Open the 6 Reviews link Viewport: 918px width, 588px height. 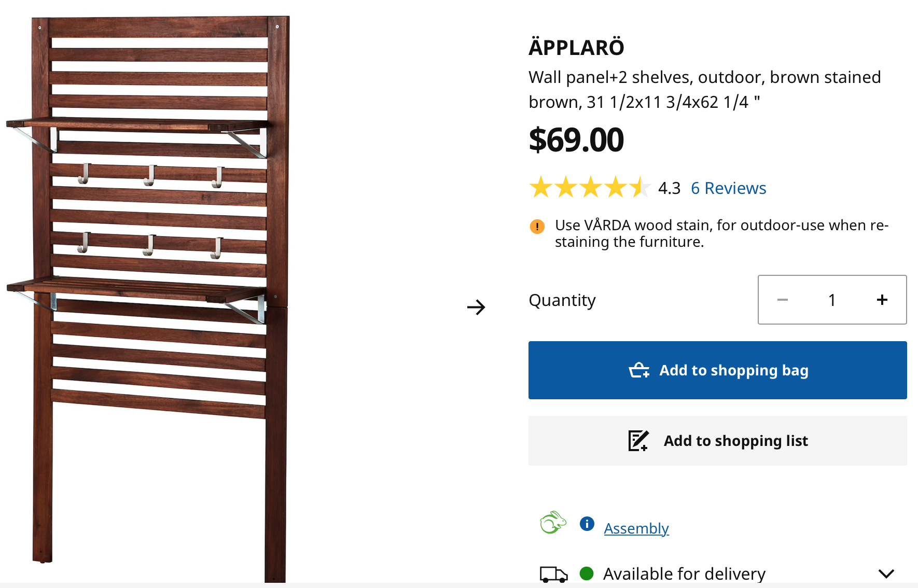[x=728, y=188]
